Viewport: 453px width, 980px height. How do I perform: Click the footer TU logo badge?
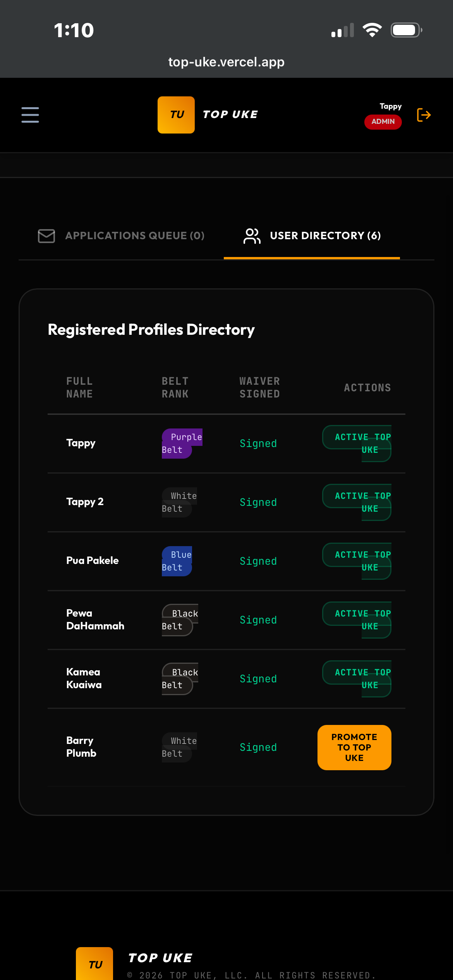point(94,964)
